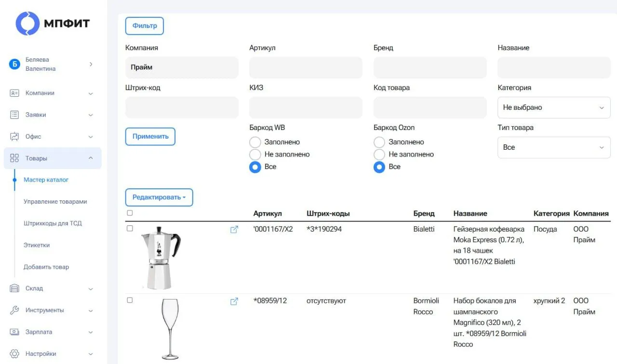The image size is (617, 364).
Task: Click the Применить button
Action: tap(150, 136)
